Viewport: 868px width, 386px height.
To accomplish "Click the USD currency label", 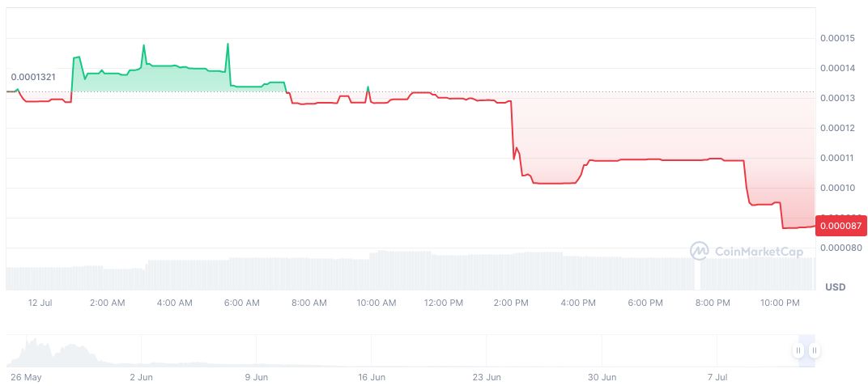I will (835, 287).
